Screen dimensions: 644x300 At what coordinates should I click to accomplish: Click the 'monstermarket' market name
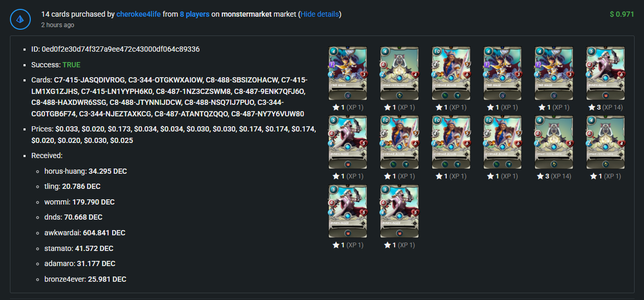[x=246, y=14]
